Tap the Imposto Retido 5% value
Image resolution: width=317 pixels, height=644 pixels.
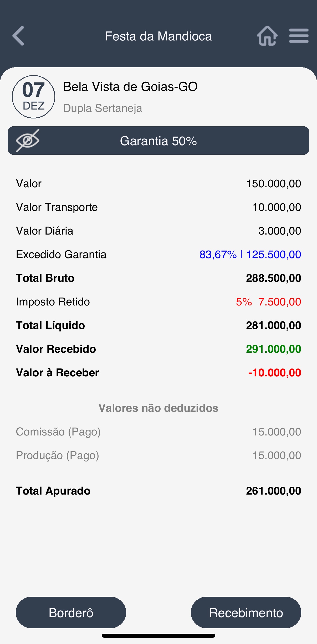pyautogui.click(x=268, y=302)
